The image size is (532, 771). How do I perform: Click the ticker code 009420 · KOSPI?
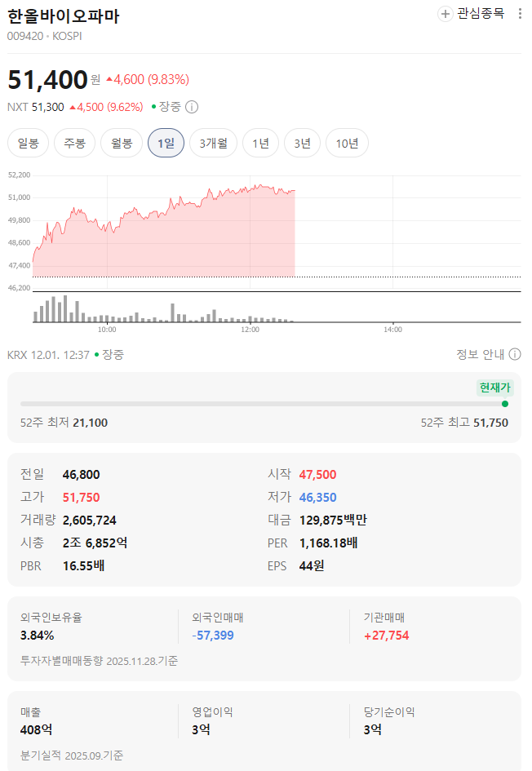tap(44, 36)
